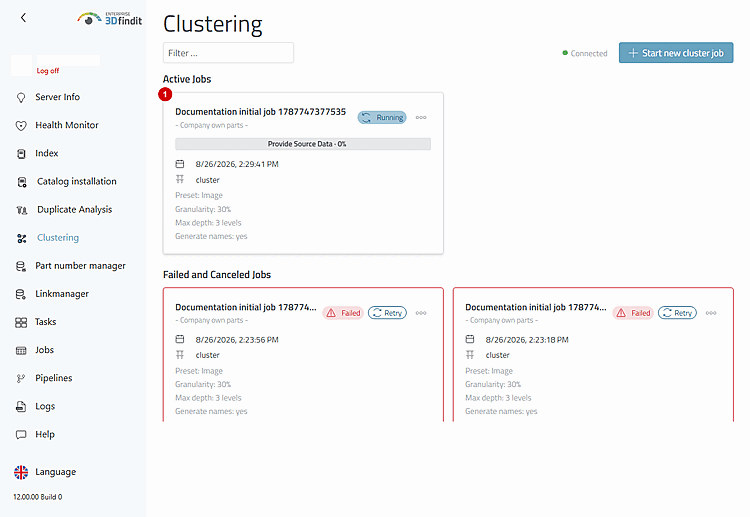Viewport: 750px width, 517px height.
Task: Click 'Failed and Canceled Jobs' heading
Action: tap(217, 275)
